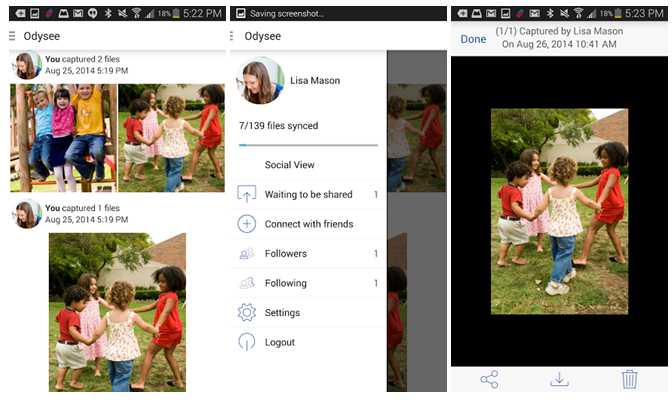Open the playground slide photo thumbnail
The image size is (672, 418).
coord(63,138)
